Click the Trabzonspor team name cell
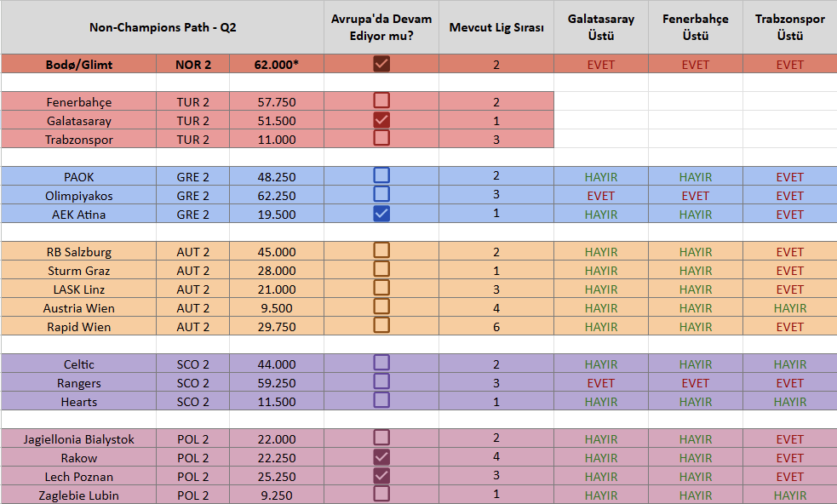Image resolution: width=837 pixels, height=504 pixels. [79, 140]
